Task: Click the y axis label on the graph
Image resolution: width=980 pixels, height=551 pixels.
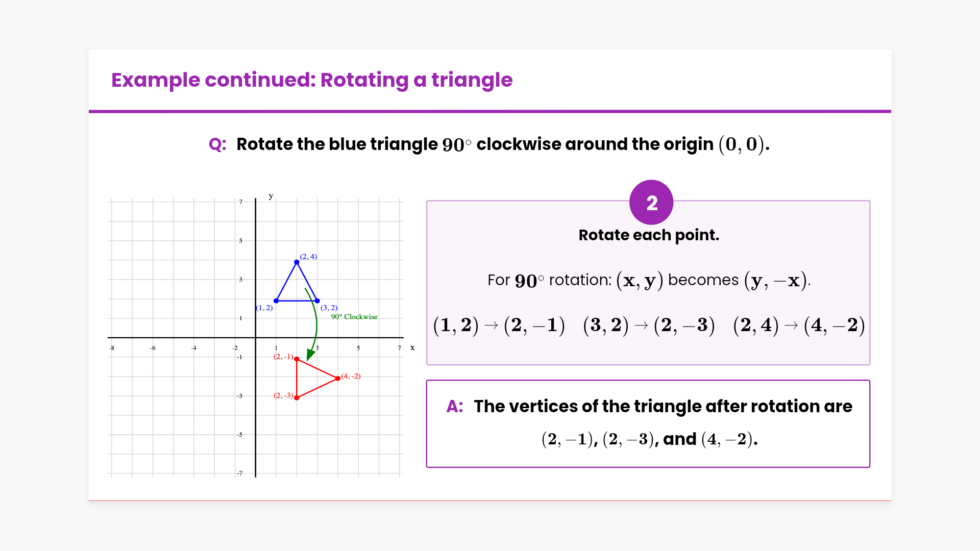Action: click(x=271, y=196)
